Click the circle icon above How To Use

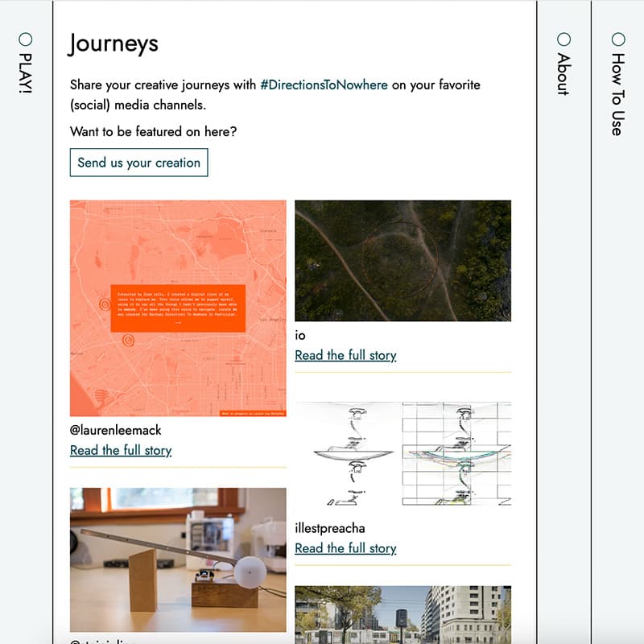(617, 39)
